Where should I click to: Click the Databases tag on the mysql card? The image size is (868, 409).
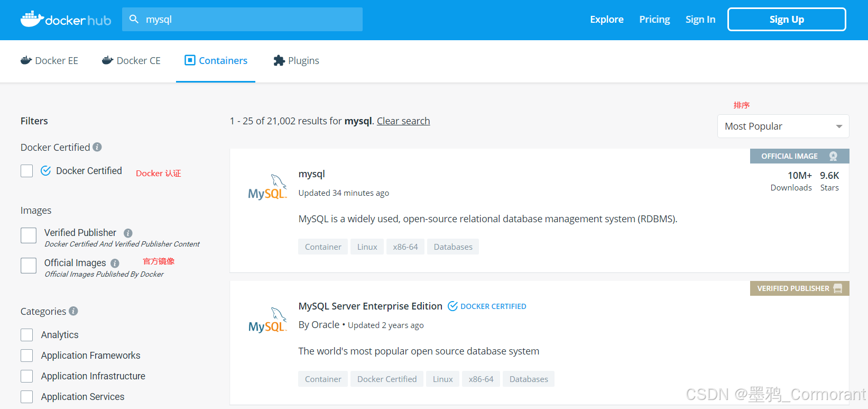coord(453,247)
